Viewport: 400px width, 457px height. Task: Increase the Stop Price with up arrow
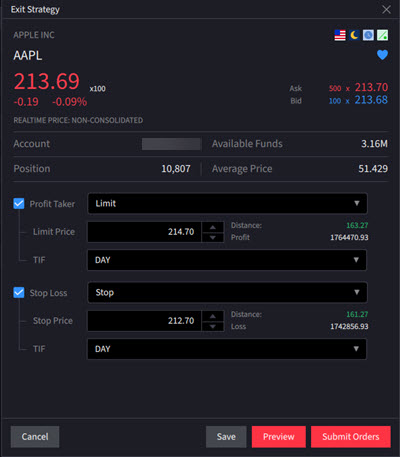213,316
